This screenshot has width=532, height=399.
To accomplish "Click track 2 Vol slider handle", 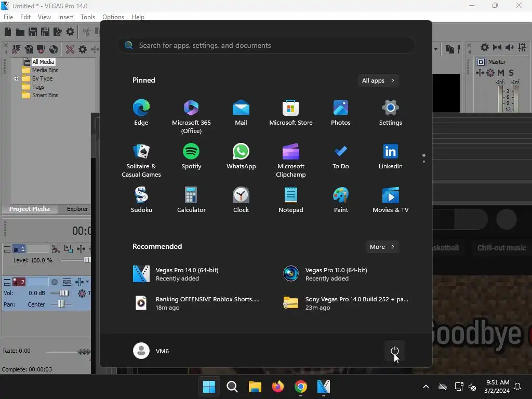I will 64,293.
